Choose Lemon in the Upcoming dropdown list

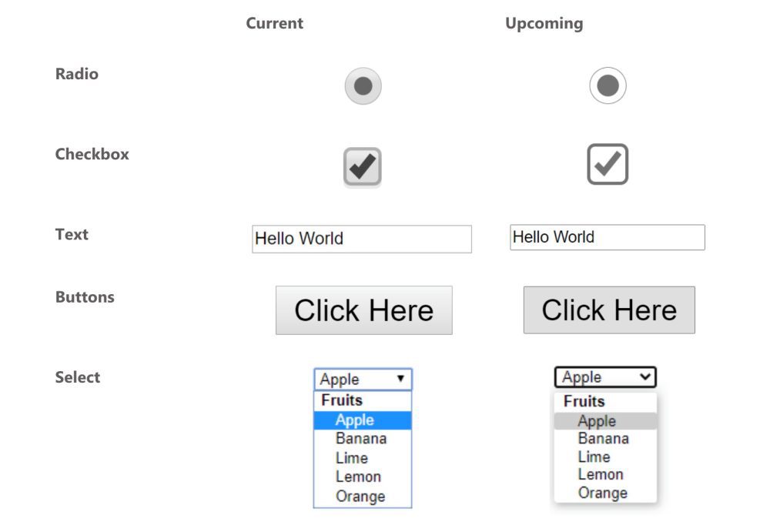coord(601,474)
